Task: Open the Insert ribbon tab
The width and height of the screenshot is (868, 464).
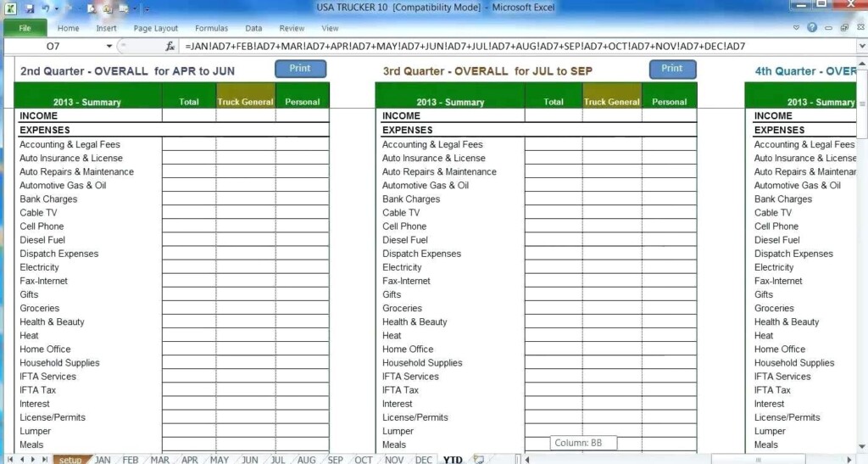Action: (x=106, y=28)
